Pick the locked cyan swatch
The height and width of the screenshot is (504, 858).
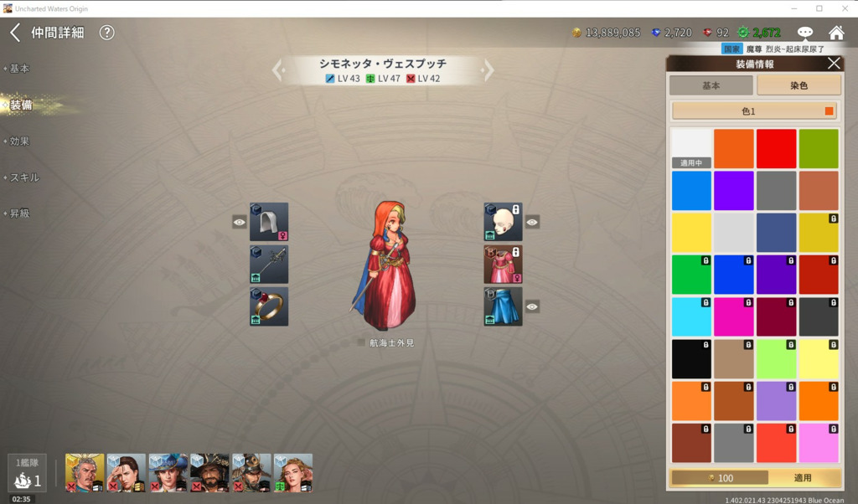coord(691,316)
